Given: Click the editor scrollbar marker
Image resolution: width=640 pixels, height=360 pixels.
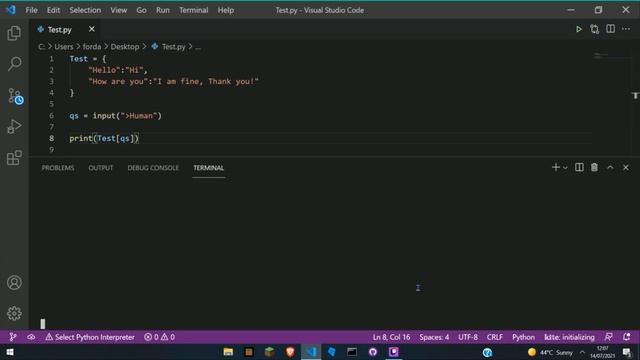Looking at the screenshot, I should (x=635, y=96).
